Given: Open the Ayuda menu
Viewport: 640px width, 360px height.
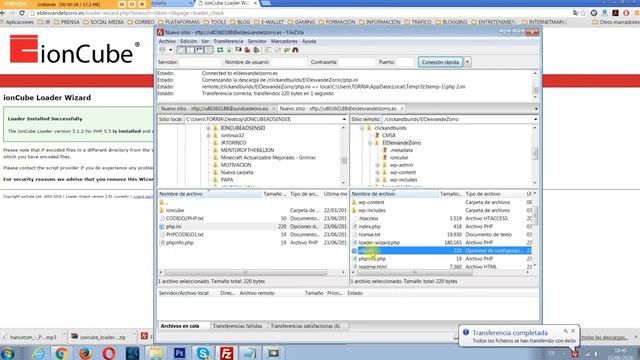Looking at the screenshot, I should 309,41.
